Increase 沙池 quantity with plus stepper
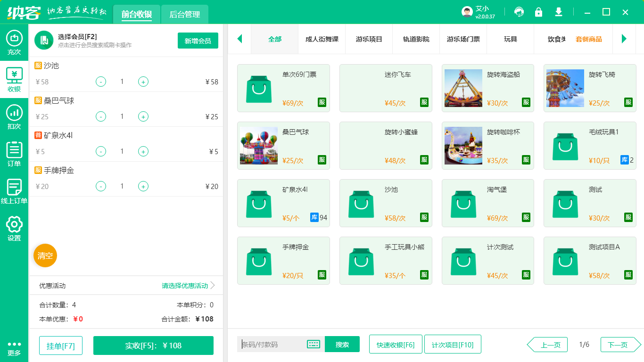 (143, 82)
